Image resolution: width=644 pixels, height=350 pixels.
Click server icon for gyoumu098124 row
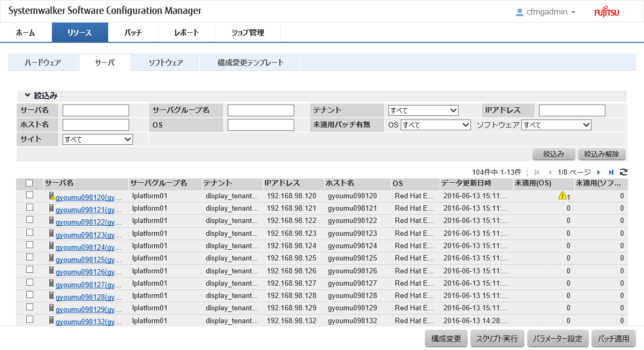click(52, 245)
